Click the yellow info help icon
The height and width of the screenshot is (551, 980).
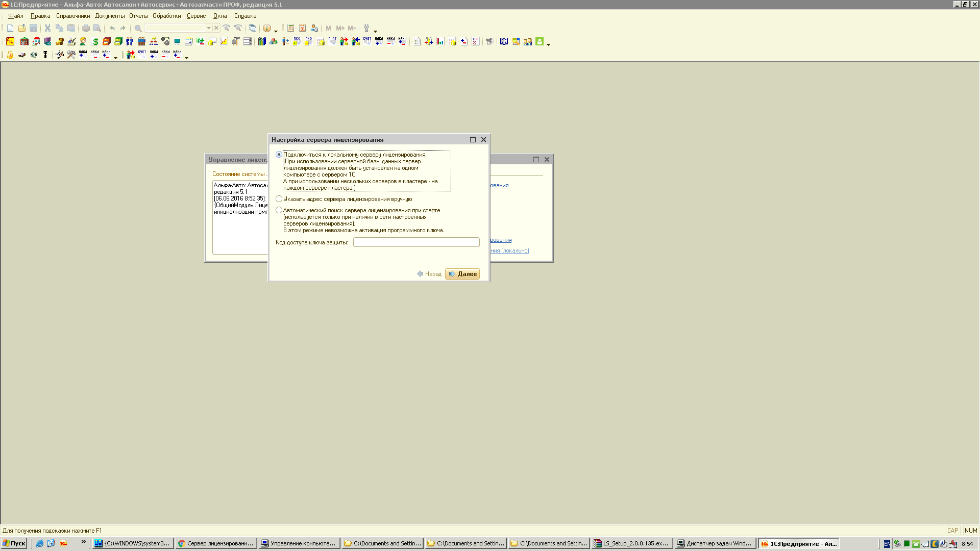click(x=267, y=28)
